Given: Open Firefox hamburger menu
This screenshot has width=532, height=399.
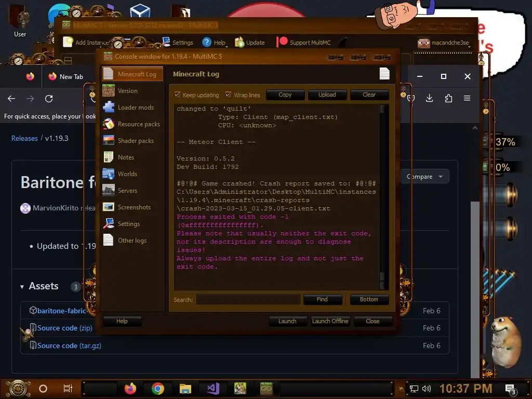Looking at the screenshot, I should [467, 98].
